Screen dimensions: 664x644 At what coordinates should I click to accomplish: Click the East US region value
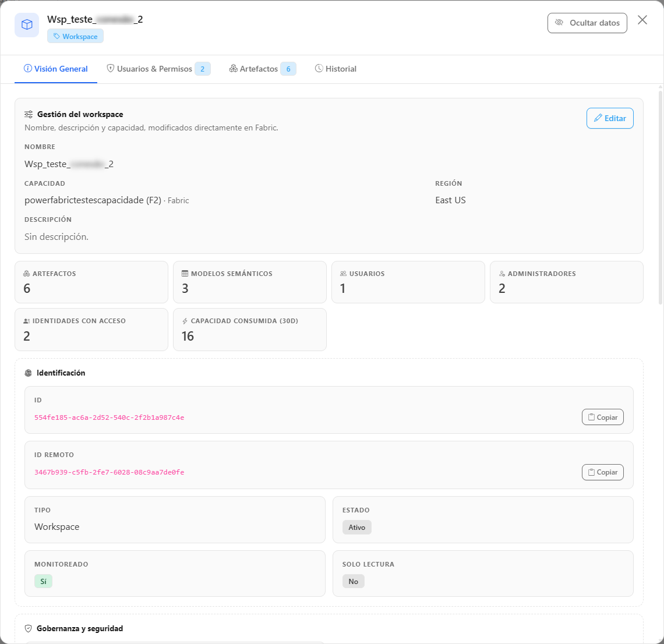point(451,200)
